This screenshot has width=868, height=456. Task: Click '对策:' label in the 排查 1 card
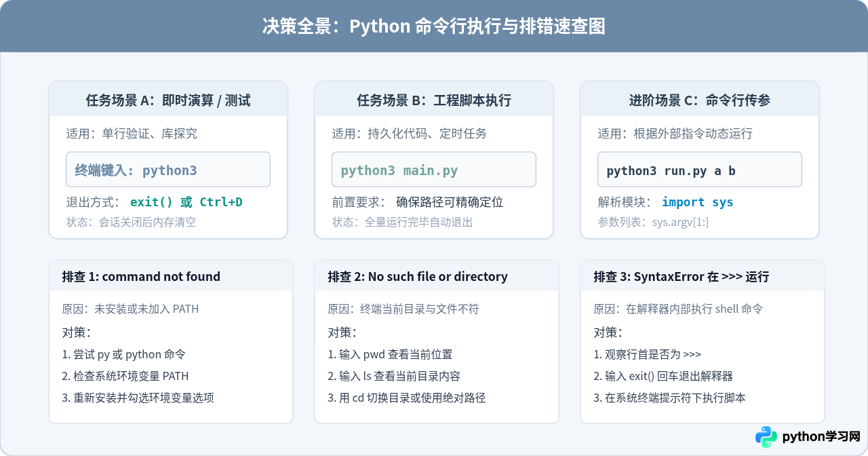tap(77, 332)
